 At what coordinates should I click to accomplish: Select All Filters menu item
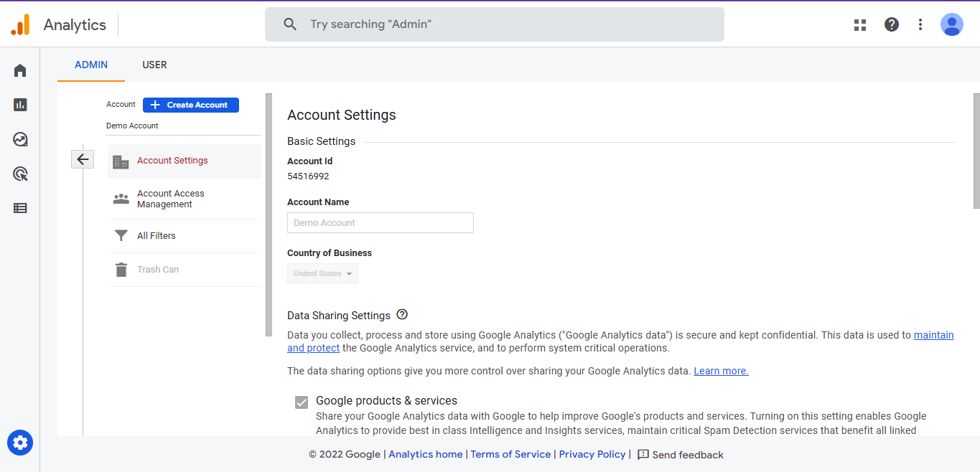tap(185, 236)
